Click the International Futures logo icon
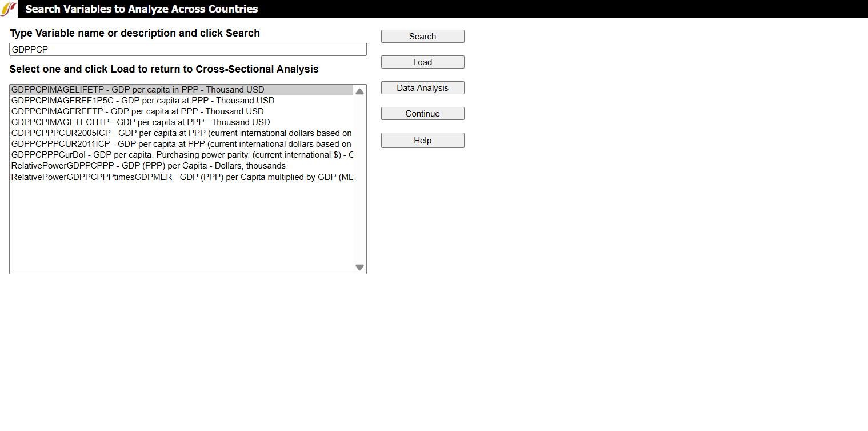 pos(9,9)
